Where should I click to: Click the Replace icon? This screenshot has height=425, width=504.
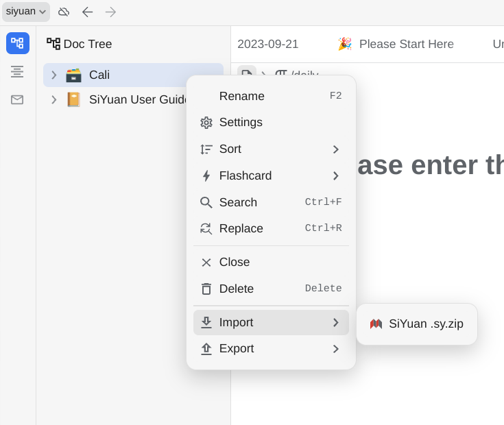[x=206, y=229]
